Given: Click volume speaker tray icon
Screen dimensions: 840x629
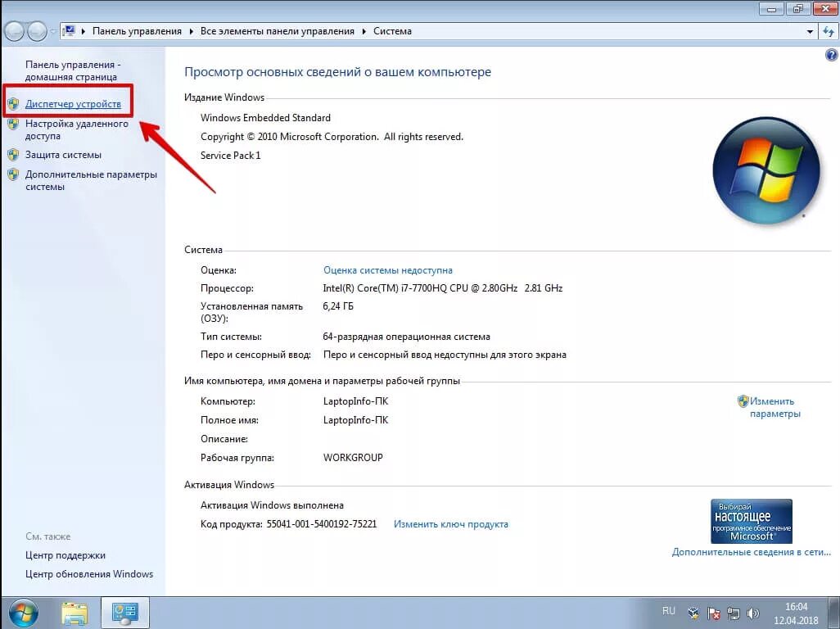Looking at the screenshot, I should [x=752, y=613].
